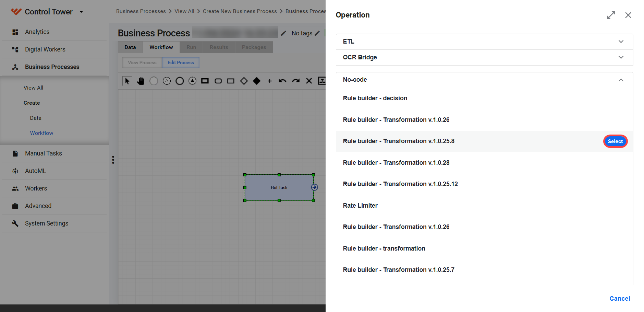
Task: Select Create under Business Processes
Action: coord(32,103)
